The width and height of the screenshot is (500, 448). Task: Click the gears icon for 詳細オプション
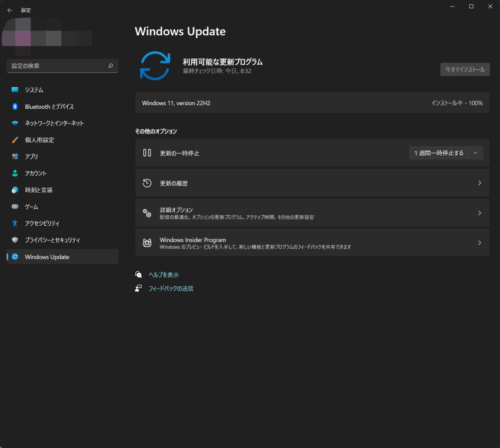147,213
